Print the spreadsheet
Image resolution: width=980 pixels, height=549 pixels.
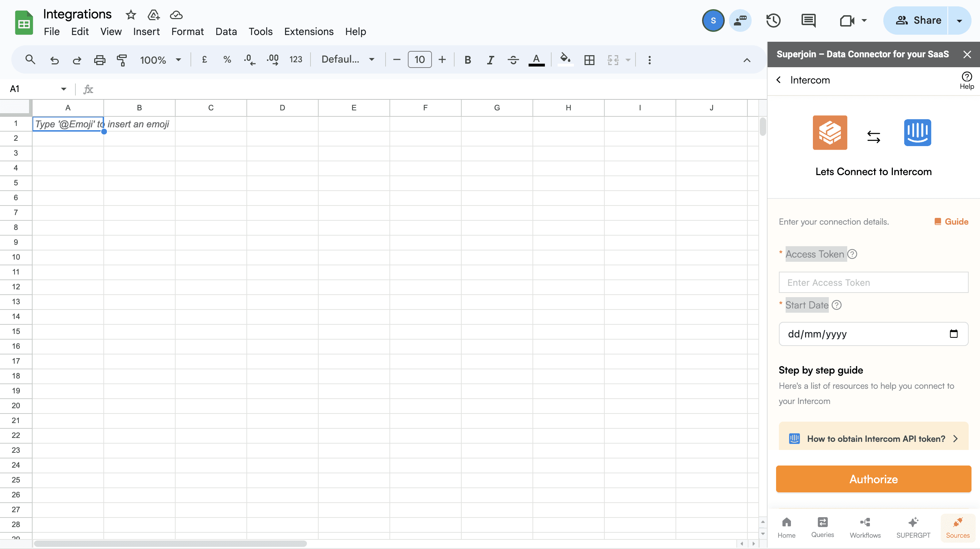point(100,60)
